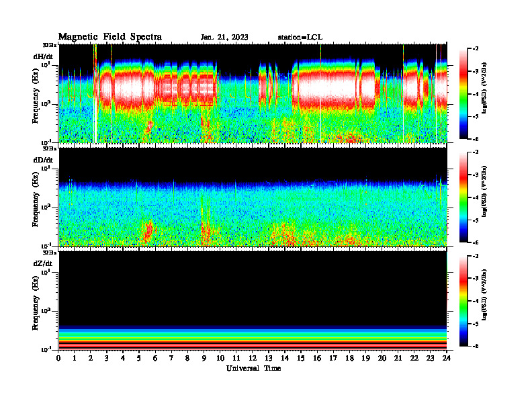Click the -3 tick on dZ/dt color bar
The height and width of the screenshot is (411, 532).
click(x=476, y=278)
